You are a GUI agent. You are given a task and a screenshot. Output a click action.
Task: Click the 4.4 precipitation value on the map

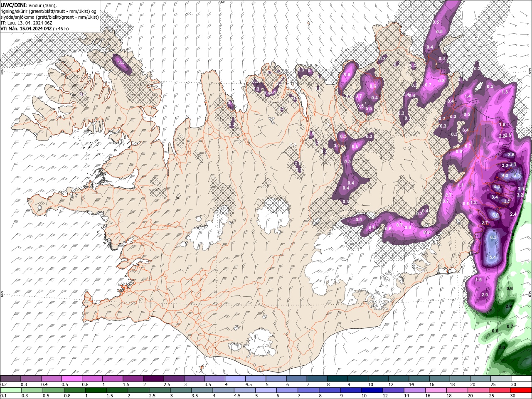click(496, 187)
